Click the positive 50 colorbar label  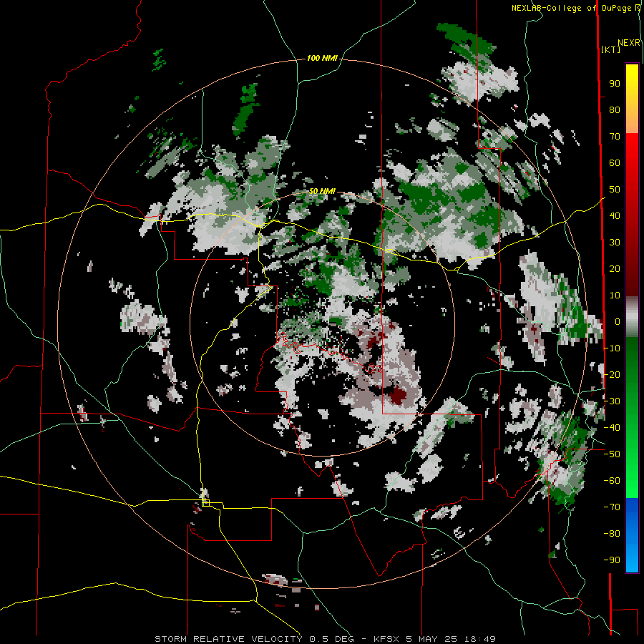(615, 190)
